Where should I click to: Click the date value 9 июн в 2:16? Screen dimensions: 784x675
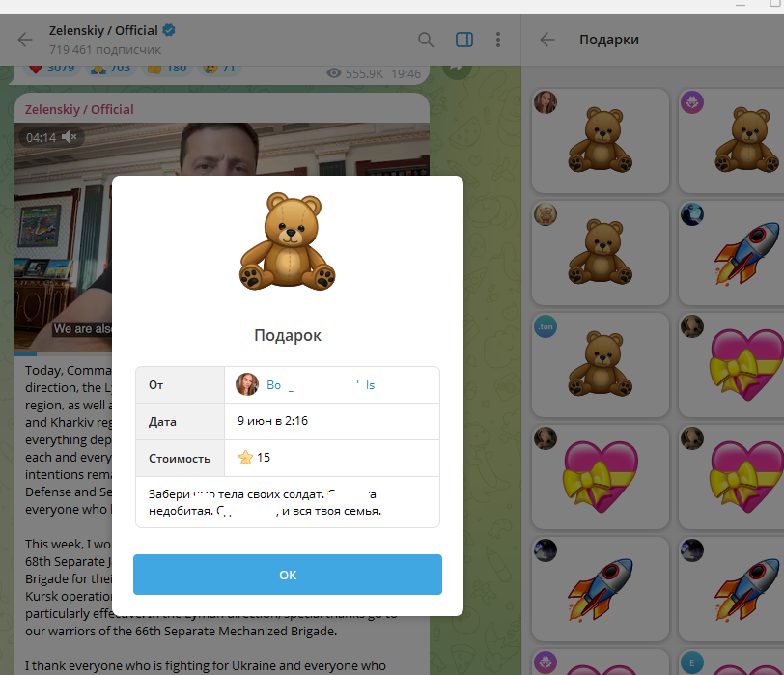click(x=272, y=421)
